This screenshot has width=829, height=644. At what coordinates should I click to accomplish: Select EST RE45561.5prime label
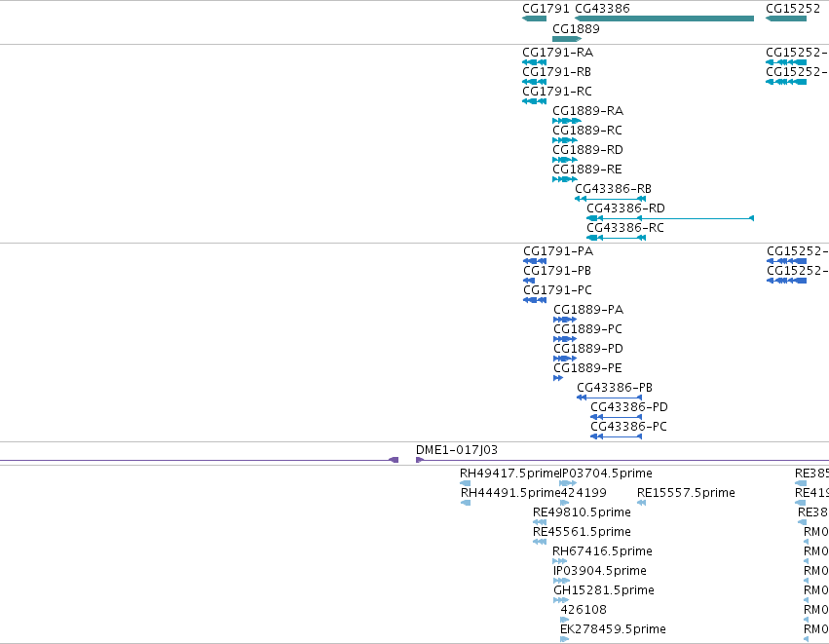pyautogui.click(x=582, y=532)
